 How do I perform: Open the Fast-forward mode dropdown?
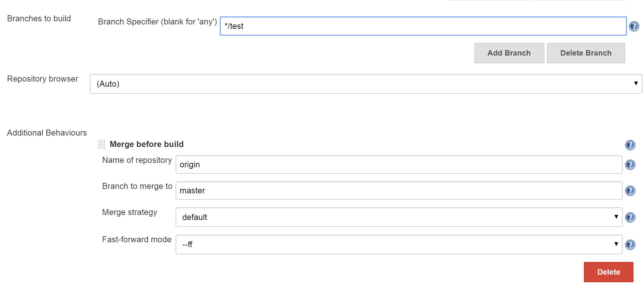399,244
